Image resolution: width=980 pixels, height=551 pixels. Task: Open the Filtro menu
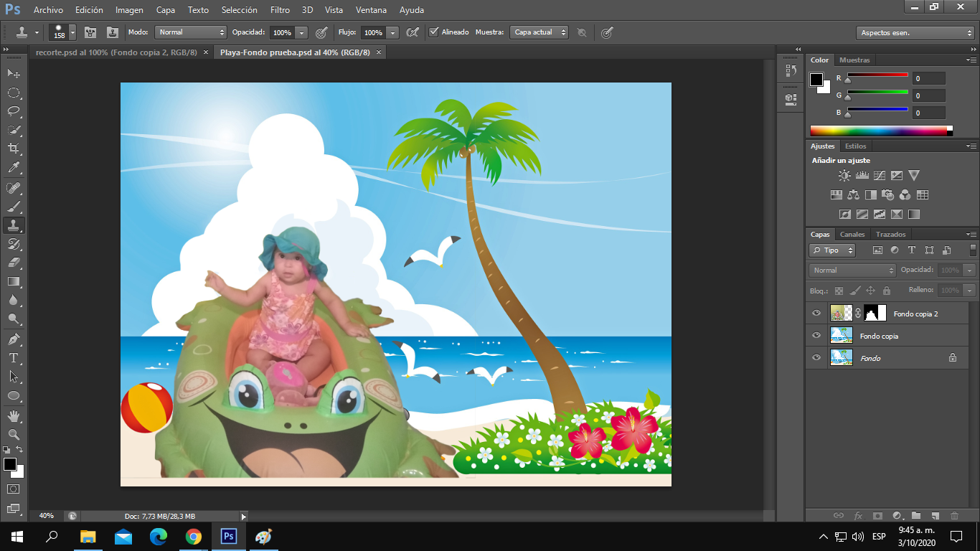tap(281, 10)
